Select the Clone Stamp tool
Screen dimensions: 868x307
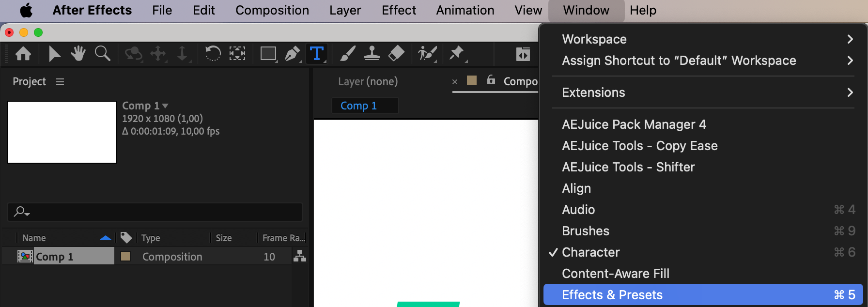tap(372, 53)
